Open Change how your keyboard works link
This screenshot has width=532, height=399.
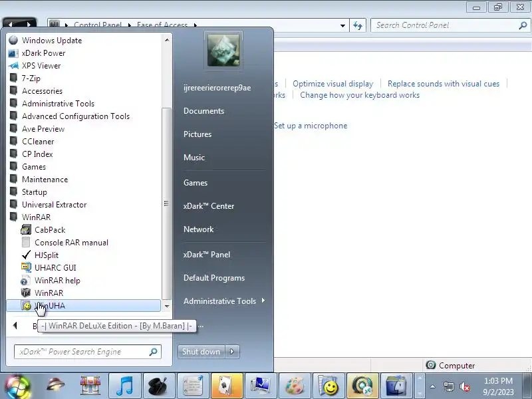[x=360, y=95]
